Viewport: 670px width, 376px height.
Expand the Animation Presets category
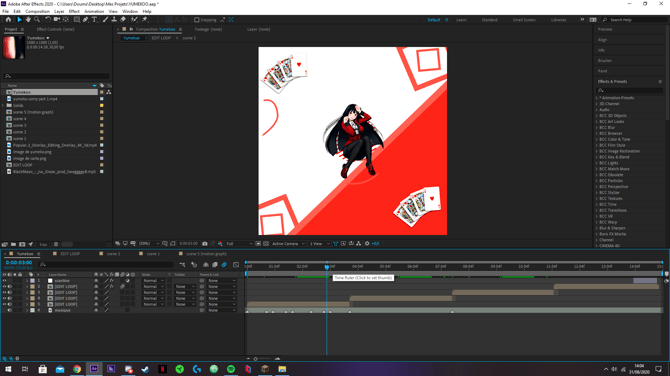click(597, 98)
